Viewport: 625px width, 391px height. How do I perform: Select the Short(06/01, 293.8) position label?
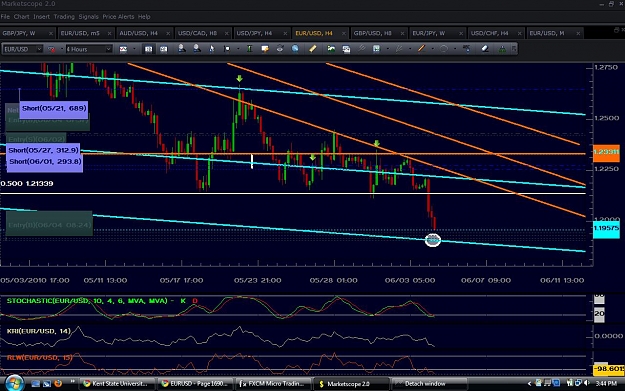[45, 161]
